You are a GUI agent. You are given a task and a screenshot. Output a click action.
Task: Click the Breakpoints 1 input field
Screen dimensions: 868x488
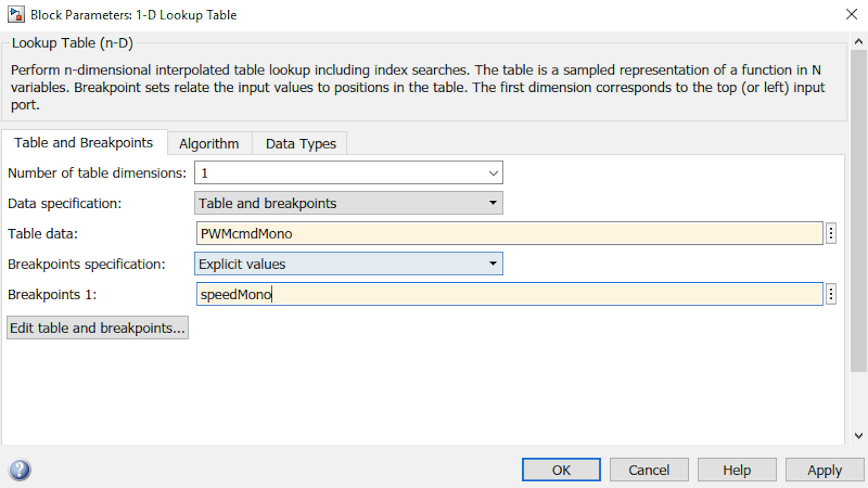(x=510, y=294)
